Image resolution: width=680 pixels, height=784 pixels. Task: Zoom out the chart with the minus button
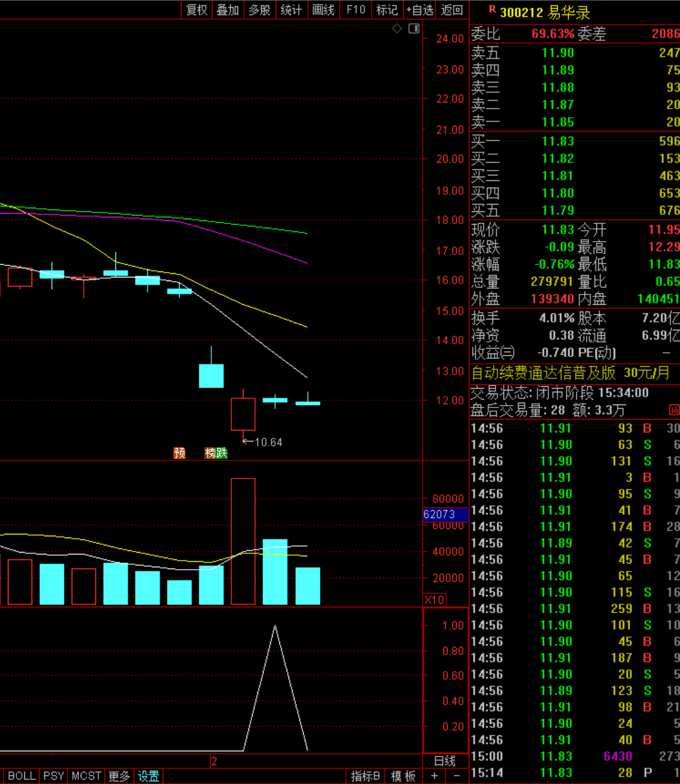point(457,776)
